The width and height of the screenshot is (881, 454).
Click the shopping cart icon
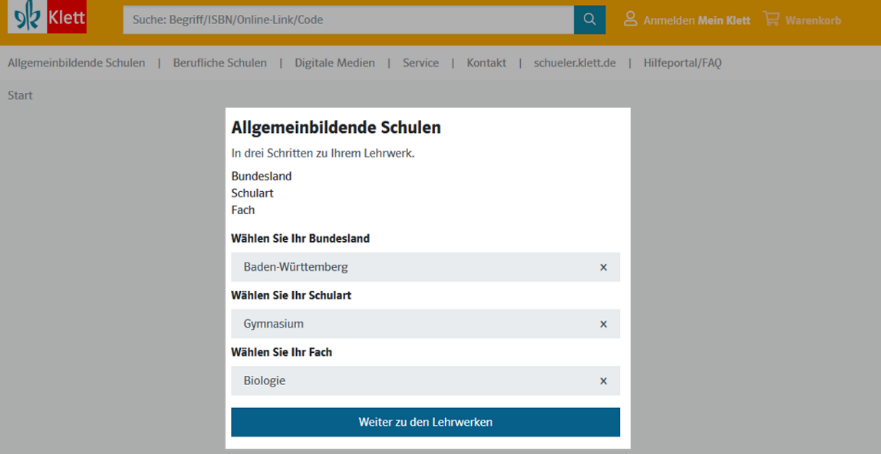(x=771, y=19)
